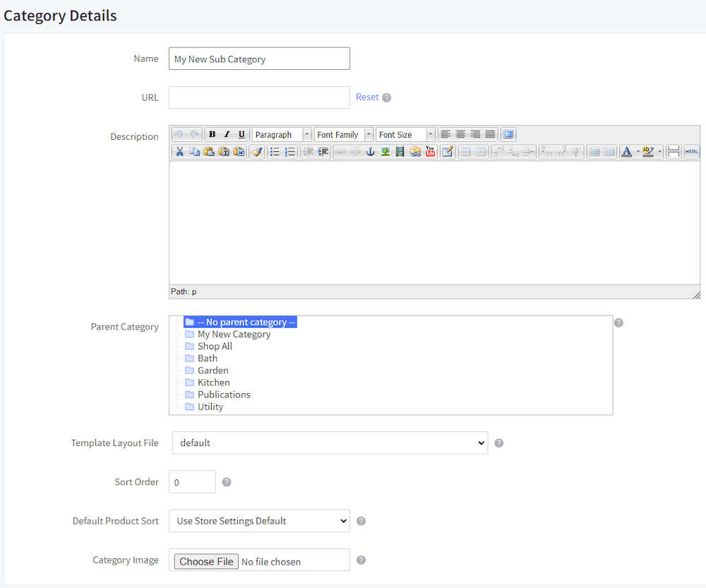
Task: Toggle italic formatting
Action: pyautogui.click(x=227, y=134)
